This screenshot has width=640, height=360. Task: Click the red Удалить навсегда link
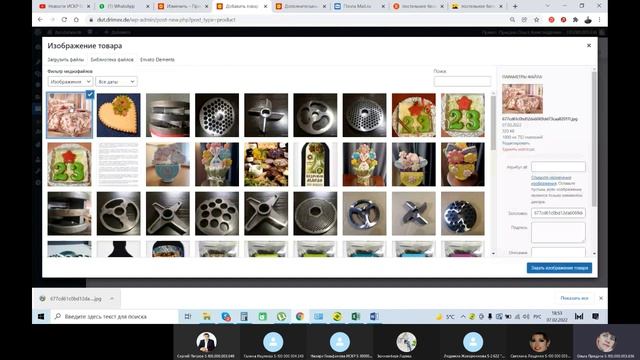518,149
